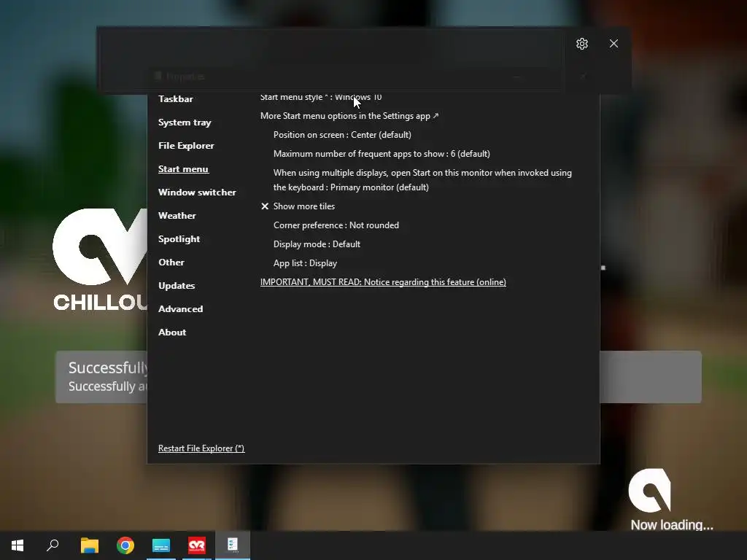This screenshot has height=560, width=747.
Task: Open the Windows Start button
Action: 18,545
